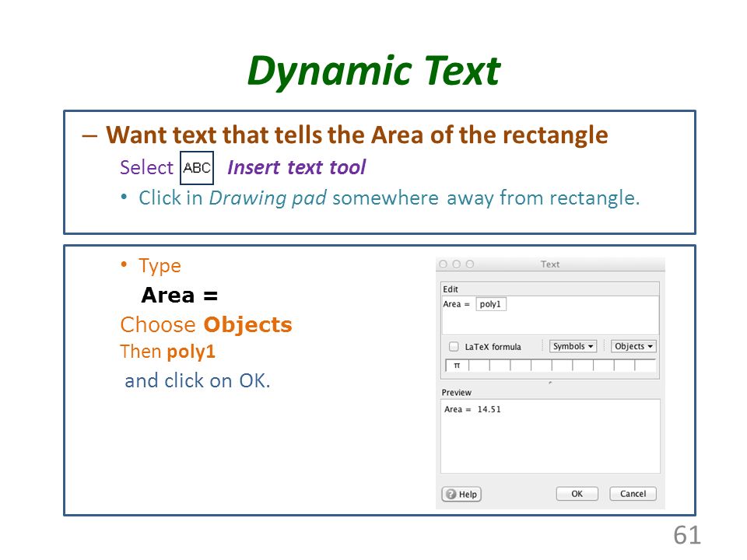Select the poly1 object box in the Edit field
The height and width of the screenshot is (560, 747).
pyautogui.click(x=491, y=304)
